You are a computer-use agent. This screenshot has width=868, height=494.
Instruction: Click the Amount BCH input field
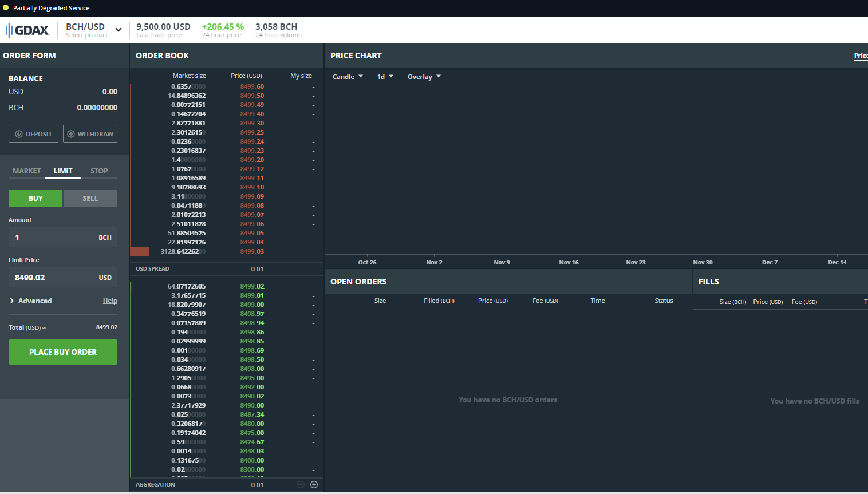coord(63,237)
